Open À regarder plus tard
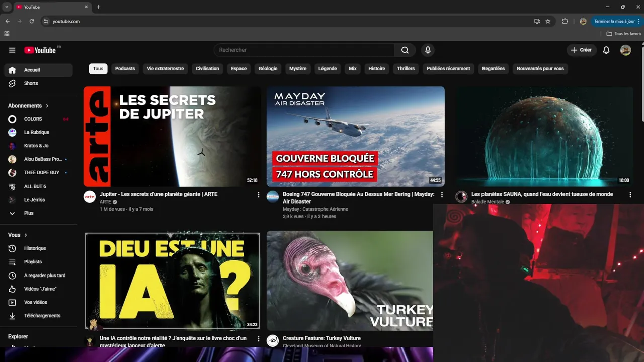The height and width of the screenshot is (362, 644). click(38, 276)
